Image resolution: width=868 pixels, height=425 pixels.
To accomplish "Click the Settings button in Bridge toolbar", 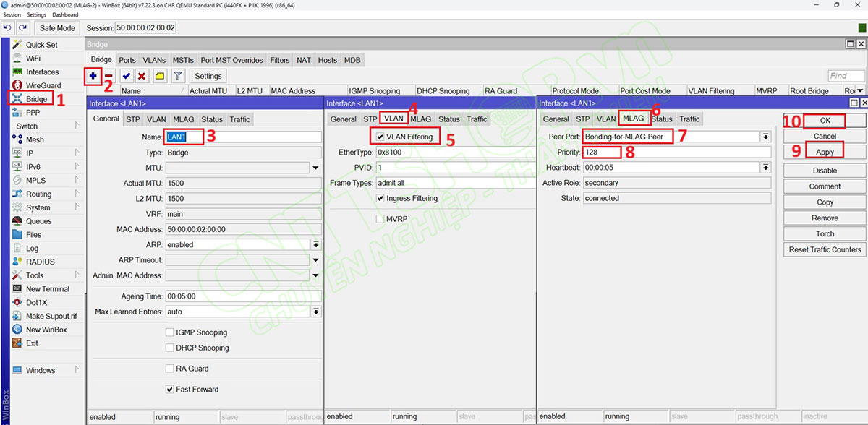I will pyautogui.click(x=208, y=76).
